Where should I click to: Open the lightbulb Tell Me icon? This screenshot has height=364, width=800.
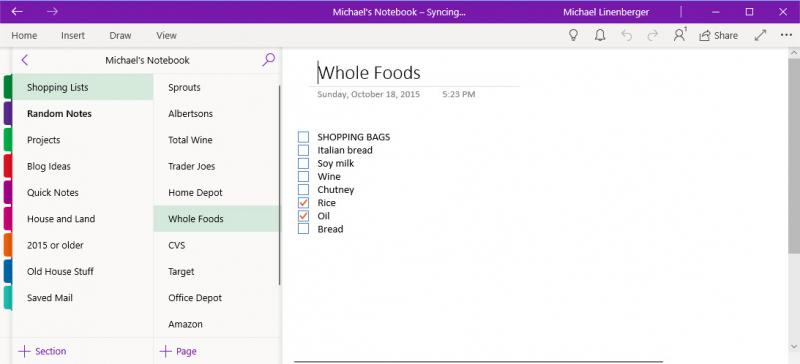coord(573,35)
